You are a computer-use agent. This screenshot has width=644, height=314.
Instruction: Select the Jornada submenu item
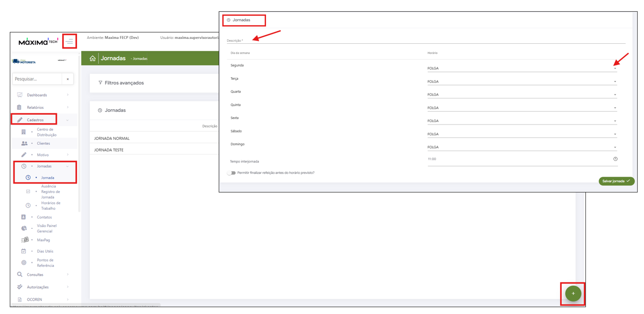(x=47, y=178)
